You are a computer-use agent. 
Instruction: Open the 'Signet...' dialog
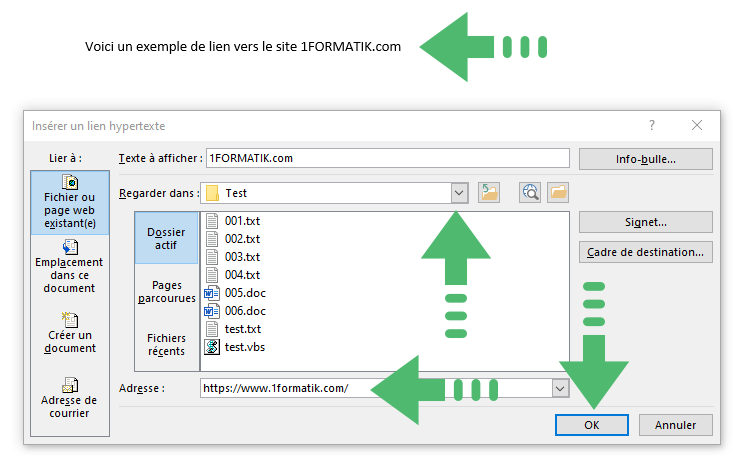pos(646,222)
